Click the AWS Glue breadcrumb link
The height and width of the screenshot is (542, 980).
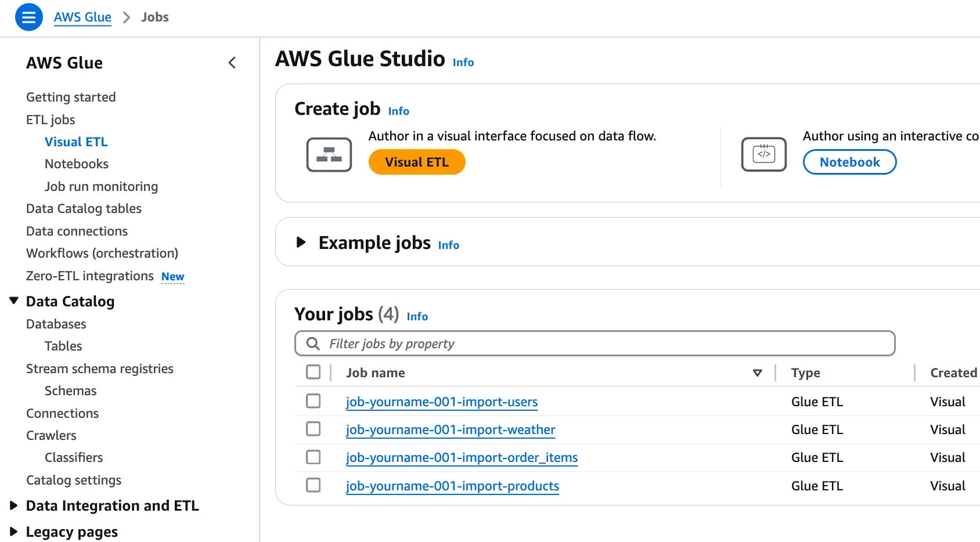[82, 17]
